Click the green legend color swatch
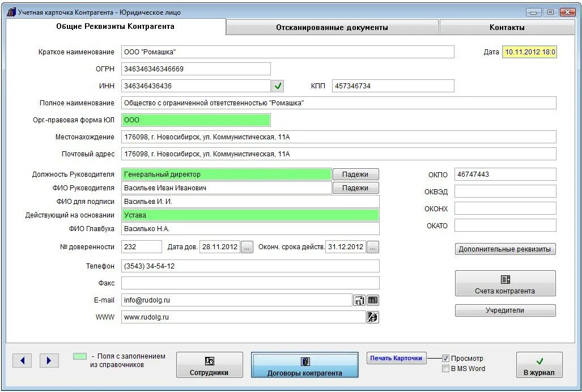This screenshot has height=392, width=582. coord(80,356)
